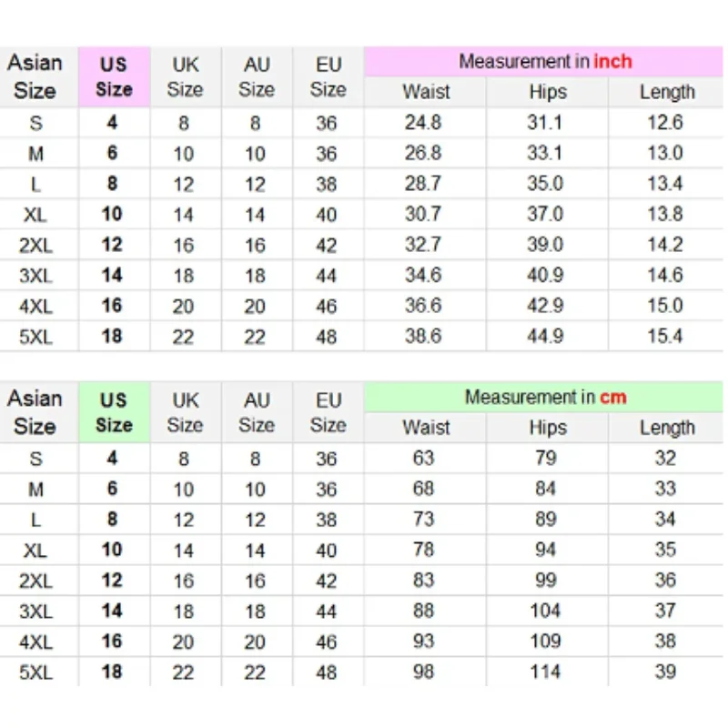Select the pink US Size header cell
The width and height of the screenshot is (728, 728).
(114, 77)
